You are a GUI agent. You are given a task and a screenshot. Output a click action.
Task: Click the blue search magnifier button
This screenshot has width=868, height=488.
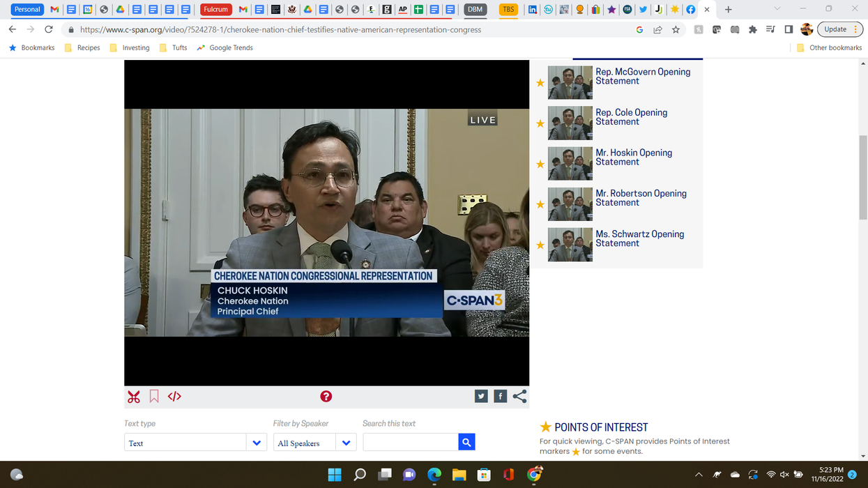[466, 442]
